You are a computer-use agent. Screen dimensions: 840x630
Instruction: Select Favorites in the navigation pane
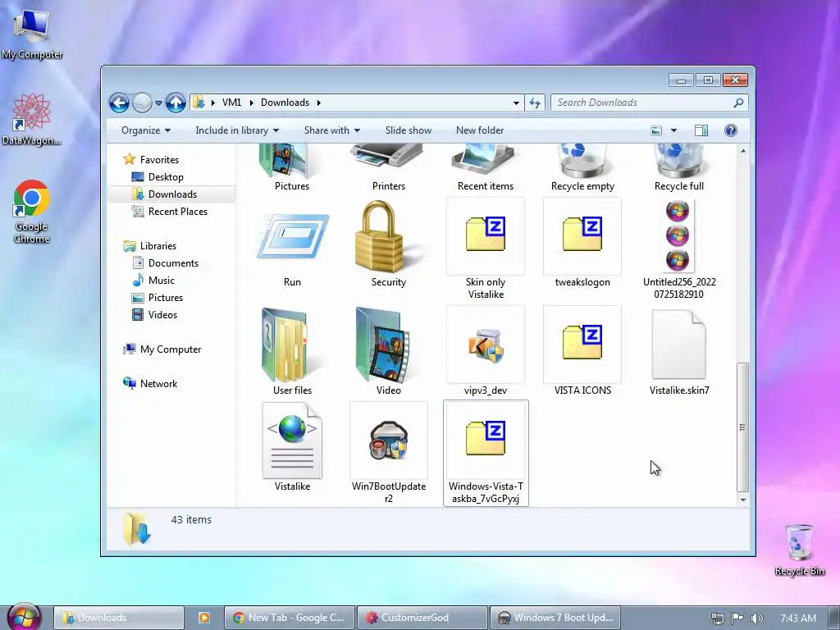click(159, 160)
